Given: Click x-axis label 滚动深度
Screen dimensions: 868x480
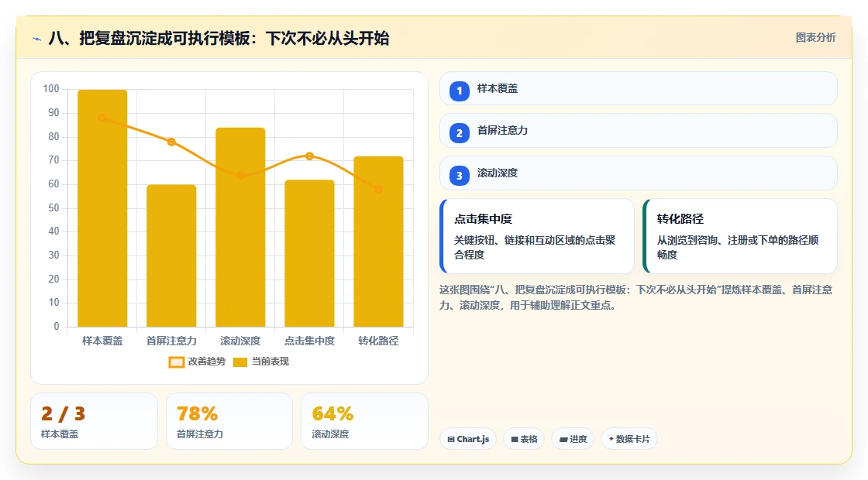Looking at the screenshot, I should [x=240, y=341].
